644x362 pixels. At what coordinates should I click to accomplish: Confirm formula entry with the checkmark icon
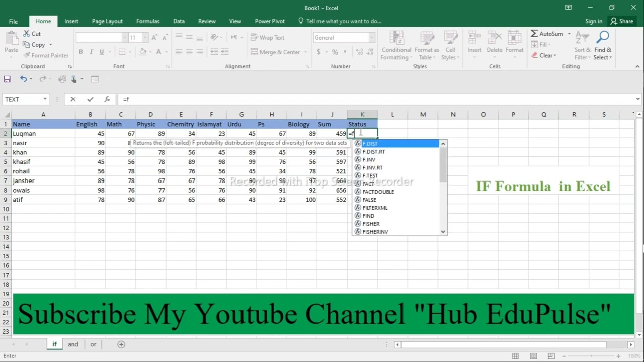click(90, 99)
